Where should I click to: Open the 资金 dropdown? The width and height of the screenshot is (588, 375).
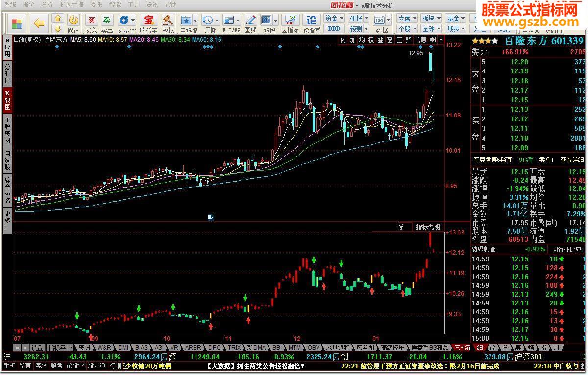tap(335, 19)
